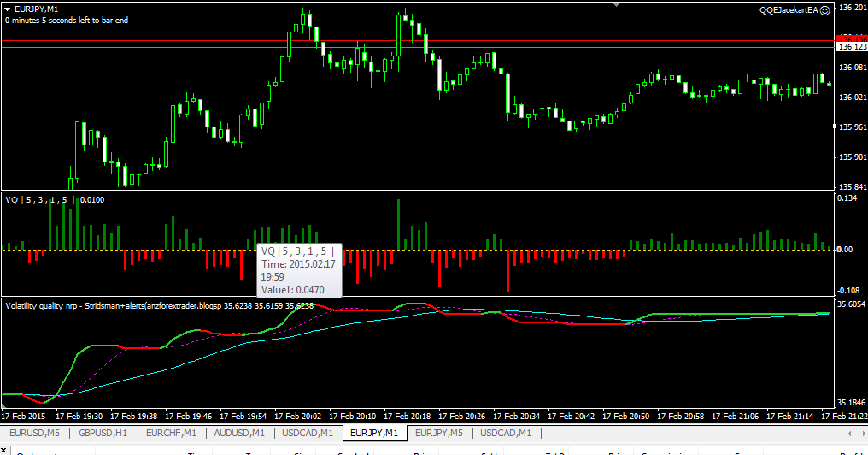Open the GBPUSD,H1 chart tab

click(x=103, y=433)
